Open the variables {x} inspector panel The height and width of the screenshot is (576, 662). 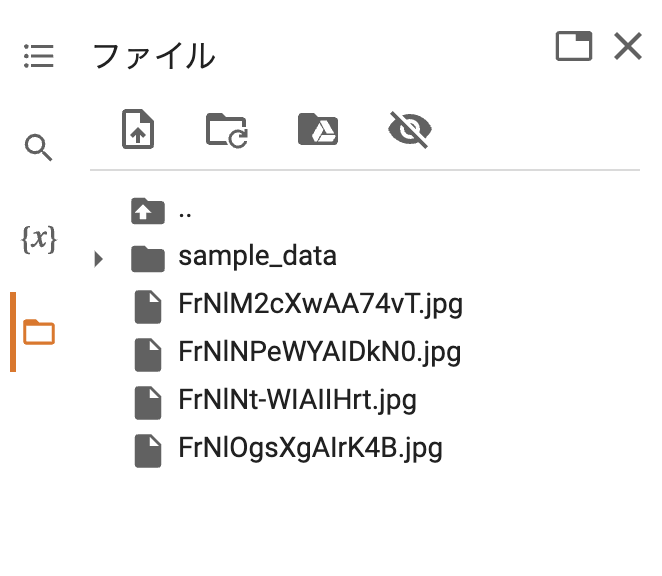pos(38,239)
